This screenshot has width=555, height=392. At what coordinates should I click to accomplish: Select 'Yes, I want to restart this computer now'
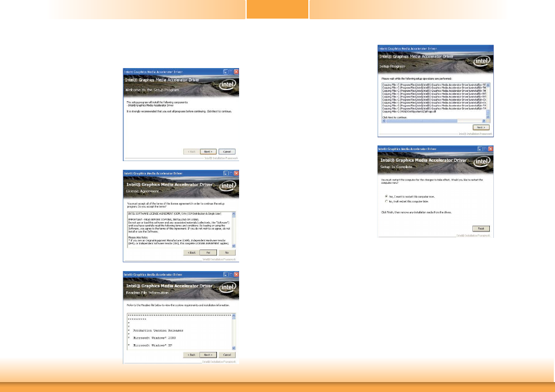(387, 197)
